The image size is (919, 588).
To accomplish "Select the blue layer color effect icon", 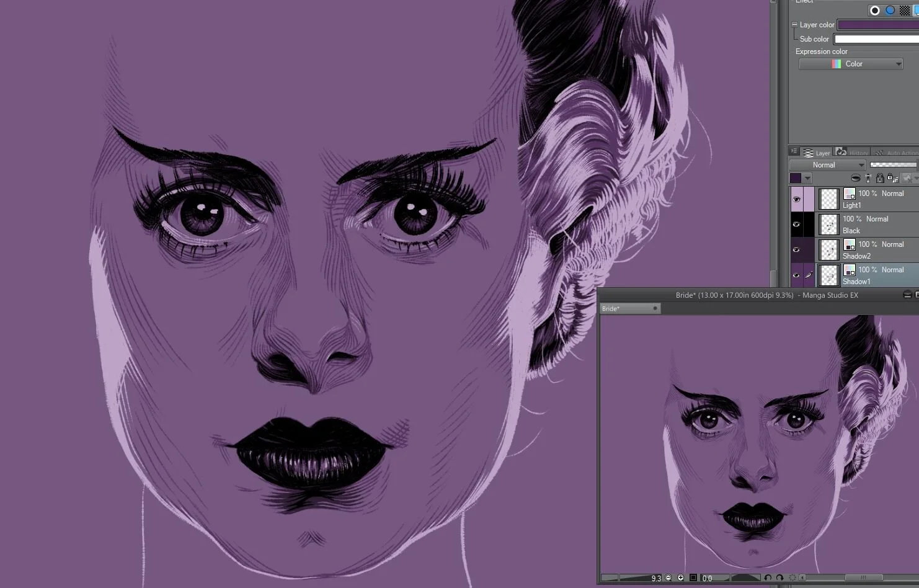I will pyautogui.click(x=890, y=11).
